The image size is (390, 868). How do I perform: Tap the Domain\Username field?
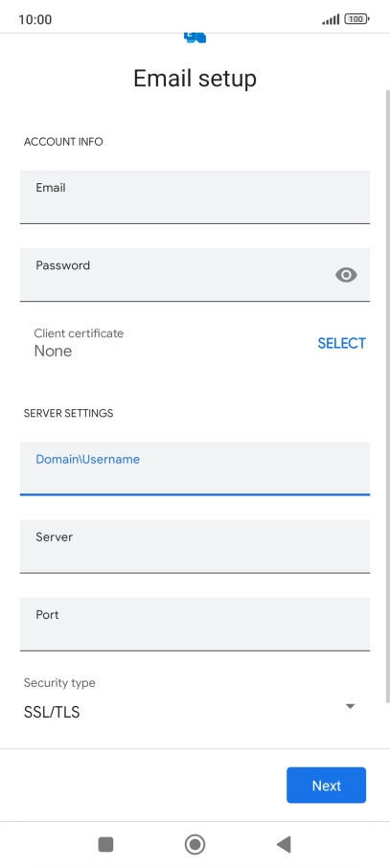point(195,468)
